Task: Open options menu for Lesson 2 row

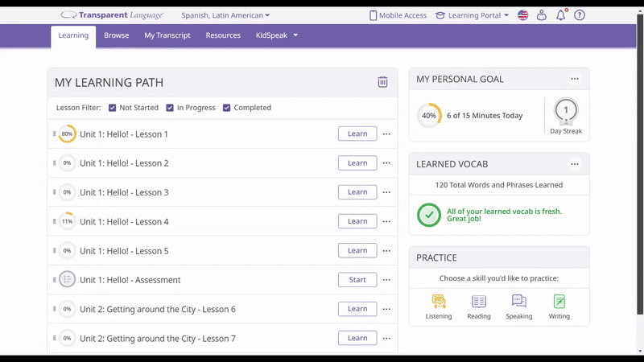Action: pyautogui.click(x=386, y=163)
